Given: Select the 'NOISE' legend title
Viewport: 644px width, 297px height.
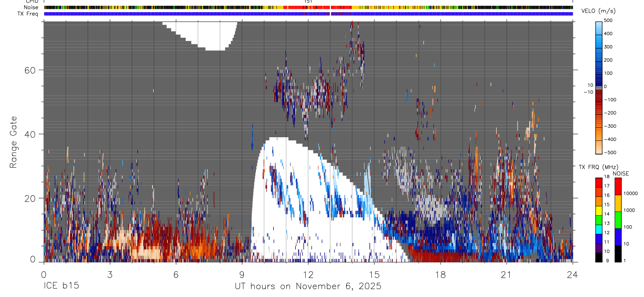Looking at the screenshot, I should pos(620,173).
